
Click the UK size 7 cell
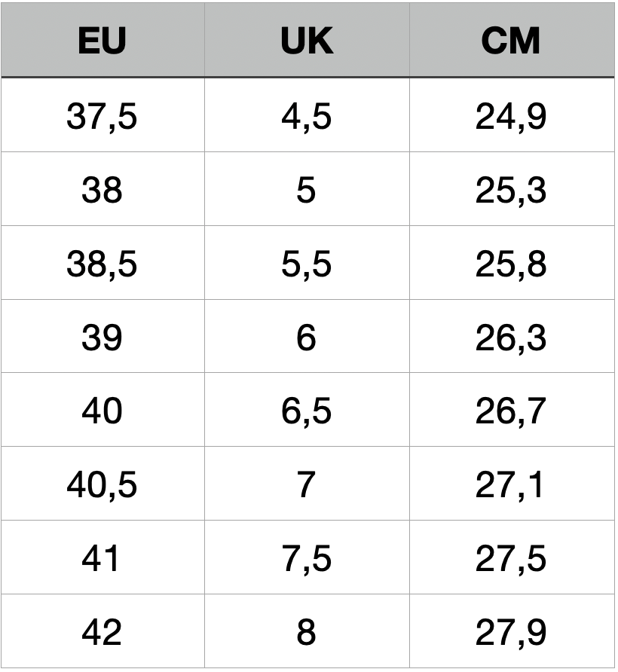click(306, 484)
